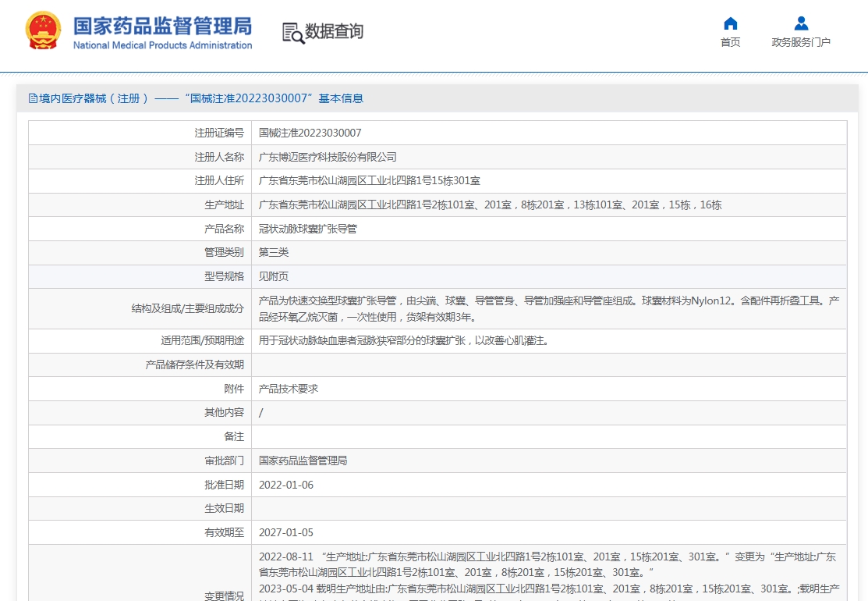Open 政务服务门户 via the person icon
The image size is (868, 601).
tap(801, 23)
